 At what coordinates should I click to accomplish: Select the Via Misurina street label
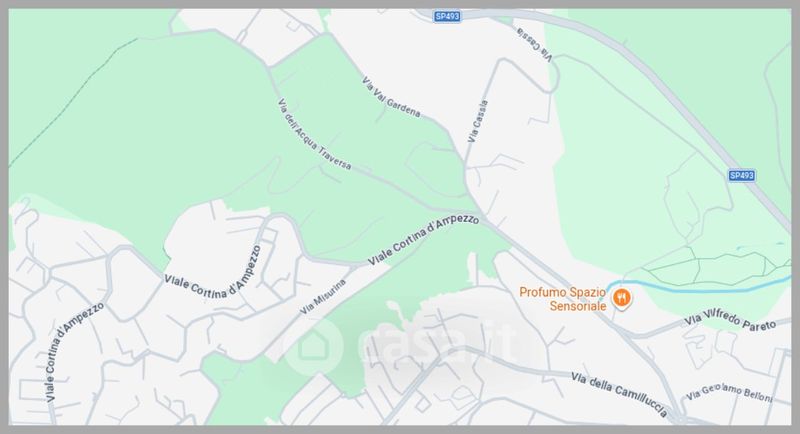323,296
